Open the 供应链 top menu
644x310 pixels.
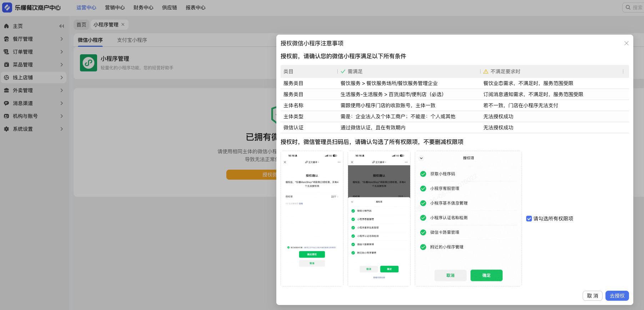(x=170, y=7)
